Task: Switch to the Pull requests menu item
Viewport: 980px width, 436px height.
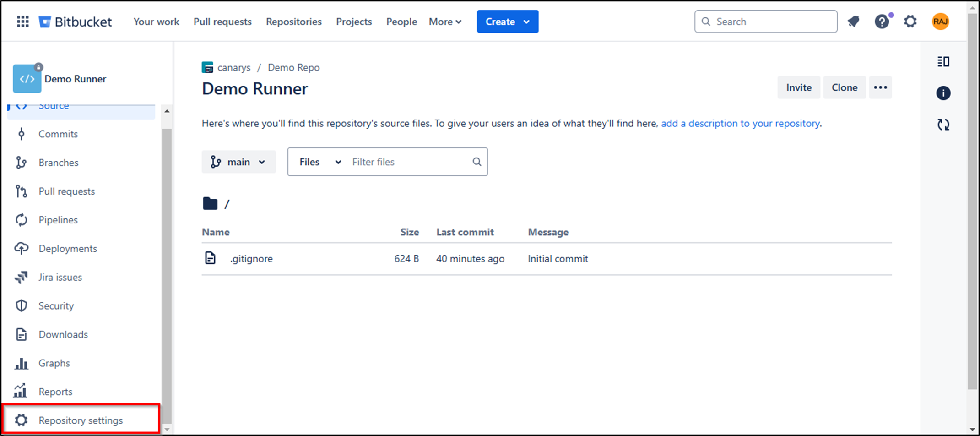Action: [x=222, y=21]
